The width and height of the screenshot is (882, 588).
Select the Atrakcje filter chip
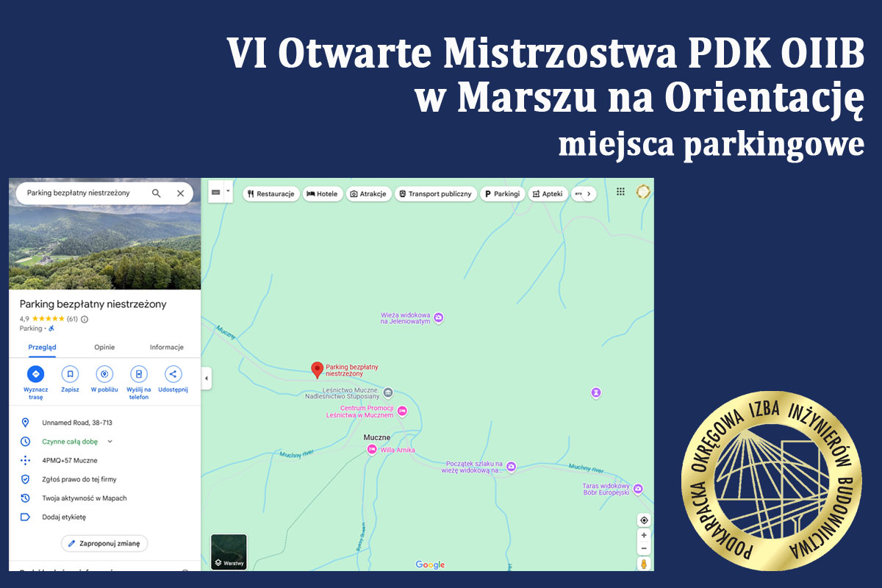click(368, 194)
